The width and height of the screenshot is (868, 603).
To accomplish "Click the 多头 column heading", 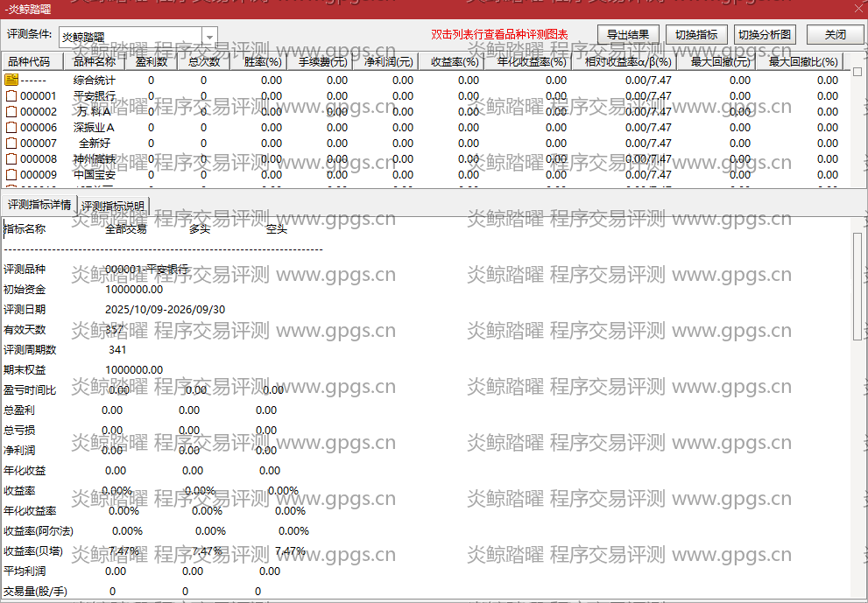I will tap(200, 229).
